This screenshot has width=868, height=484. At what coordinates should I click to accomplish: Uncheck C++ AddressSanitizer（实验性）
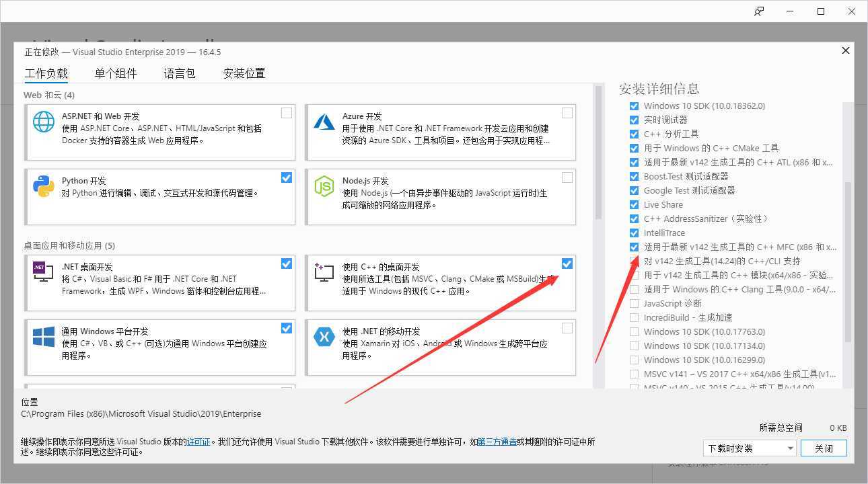pos(634,218)
